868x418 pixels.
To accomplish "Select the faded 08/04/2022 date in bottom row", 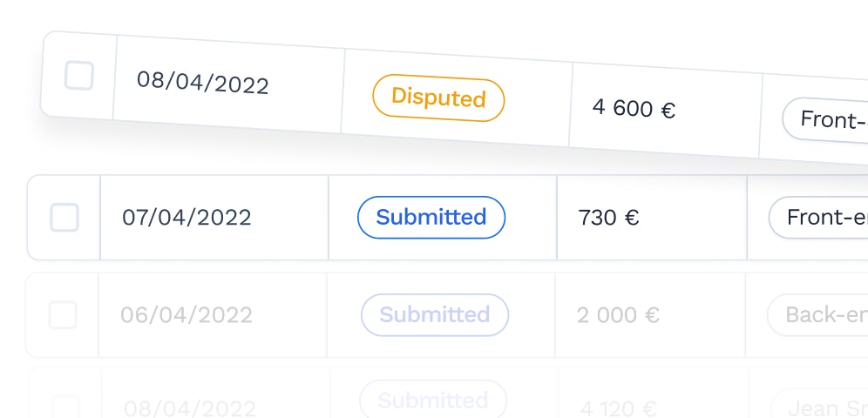I will 189,408.
